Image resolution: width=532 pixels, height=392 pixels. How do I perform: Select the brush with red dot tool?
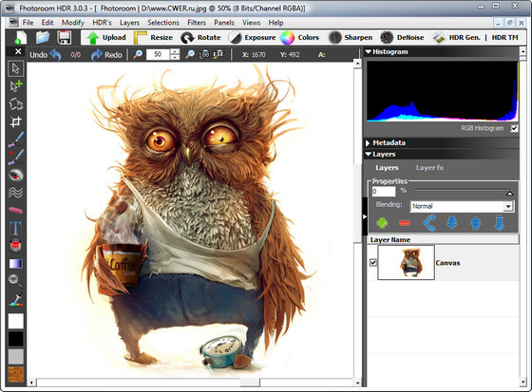(x=15, y=157)
